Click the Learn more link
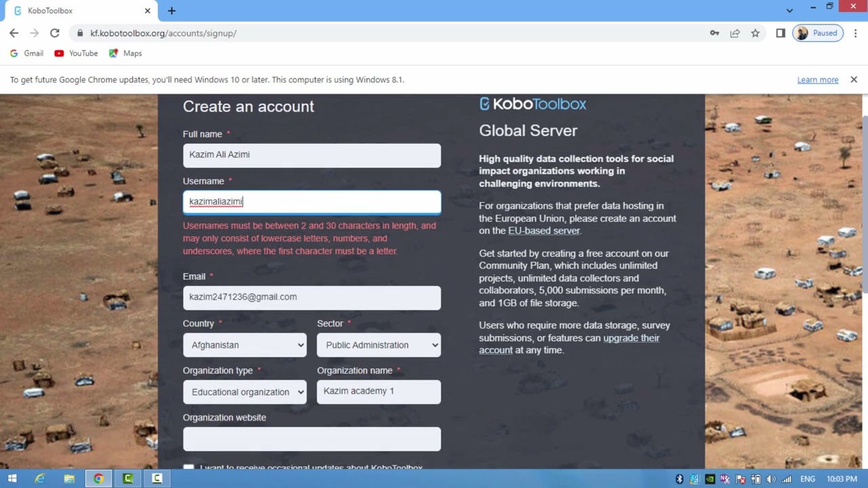Image resolution: width=868 pixels, height=488 pixels. (818, 79)
